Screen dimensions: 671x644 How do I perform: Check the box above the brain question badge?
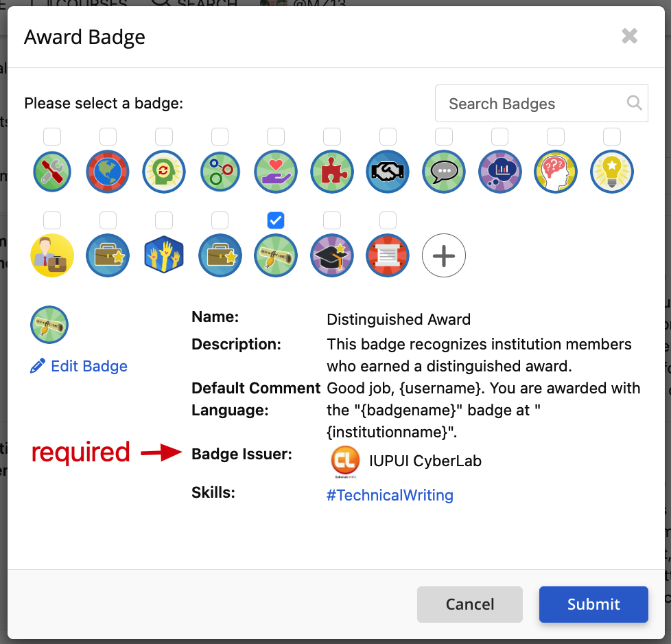[556, 137]
